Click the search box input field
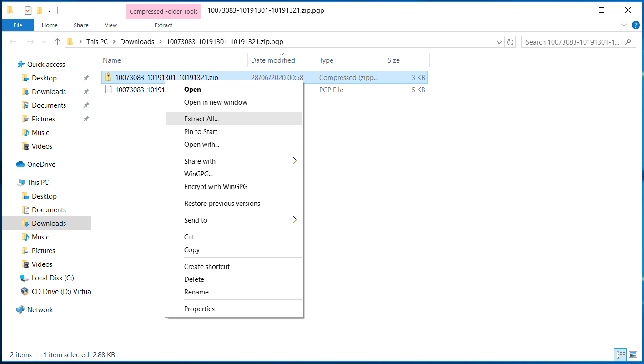 point(572,42)
